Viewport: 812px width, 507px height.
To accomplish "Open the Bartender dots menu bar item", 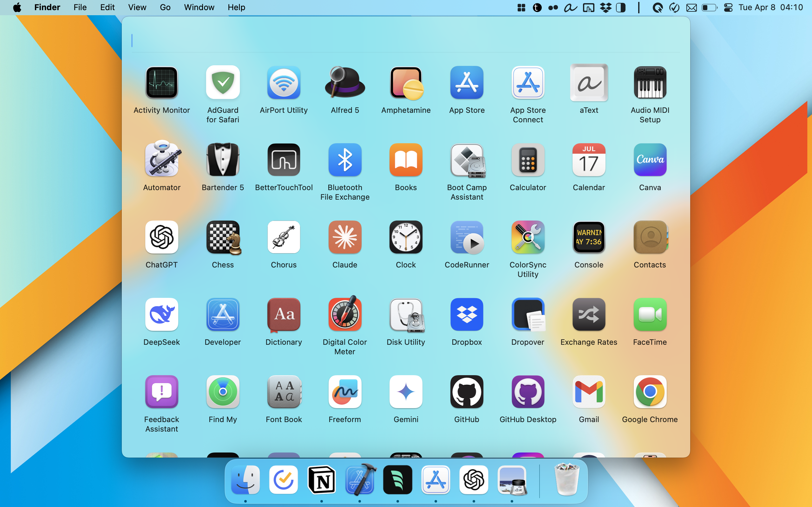I will click(553, 7).
